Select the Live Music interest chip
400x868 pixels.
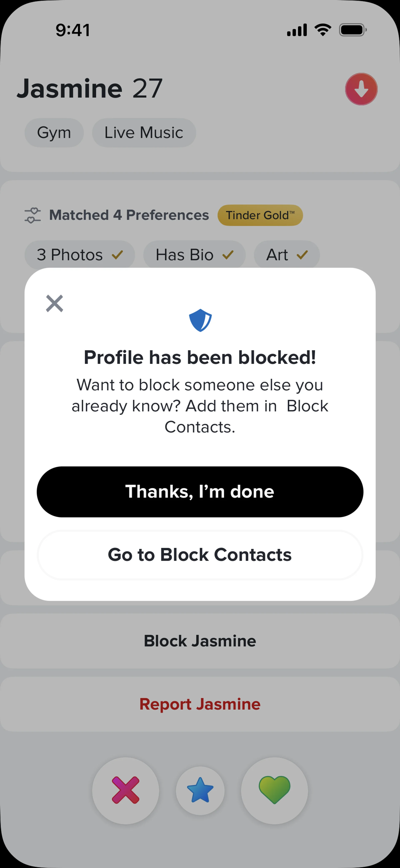(144, 132)
